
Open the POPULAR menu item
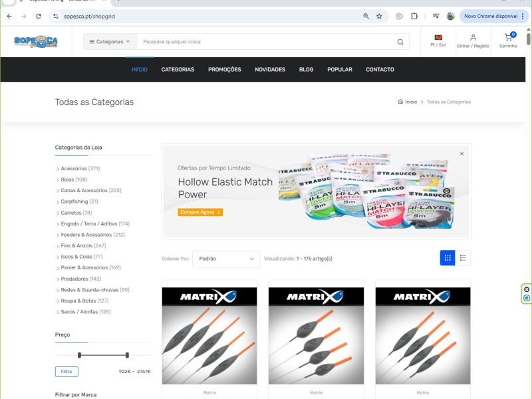tap(340, 70)
